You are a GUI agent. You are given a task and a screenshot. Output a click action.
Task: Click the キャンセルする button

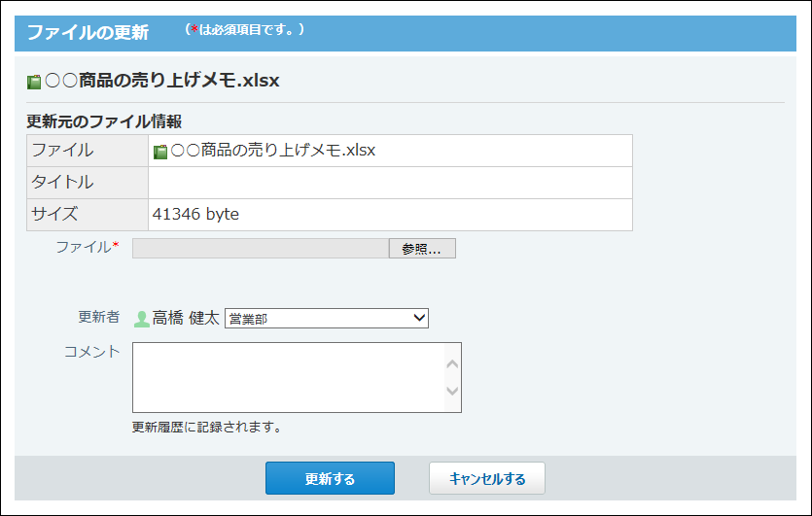[x=487, y=478]
